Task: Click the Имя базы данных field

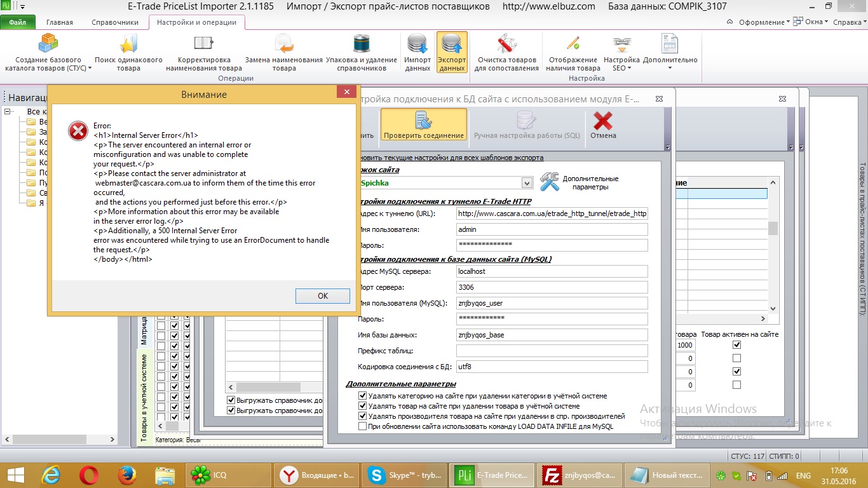Action: [552, 335]
